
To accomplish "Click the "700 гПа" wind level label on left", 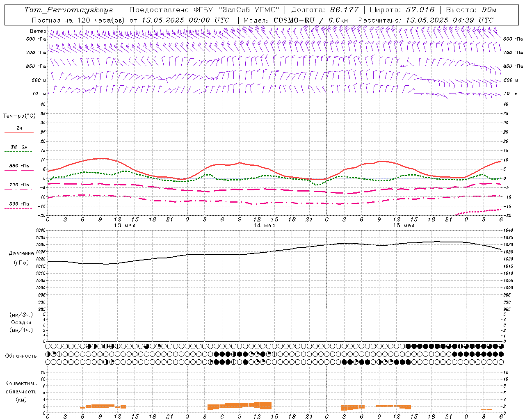I will (36, 52).
